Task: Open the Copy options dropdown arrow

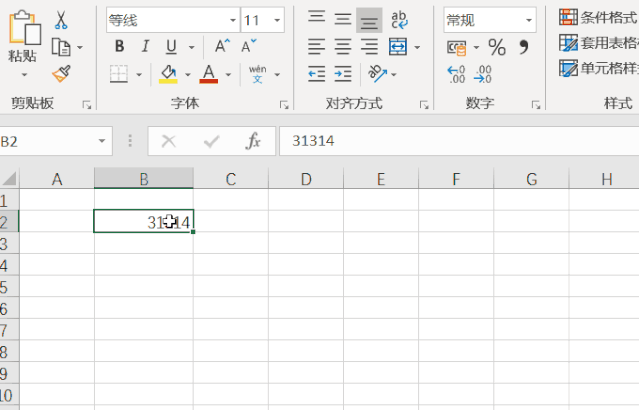Action: (80, 48)
